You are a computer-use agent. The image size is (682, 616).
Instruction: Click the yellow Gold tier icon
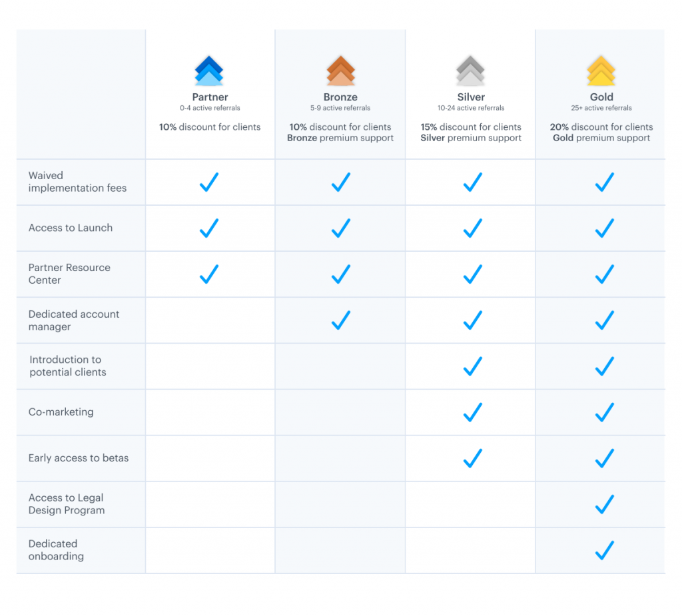(x=601, y=71)
